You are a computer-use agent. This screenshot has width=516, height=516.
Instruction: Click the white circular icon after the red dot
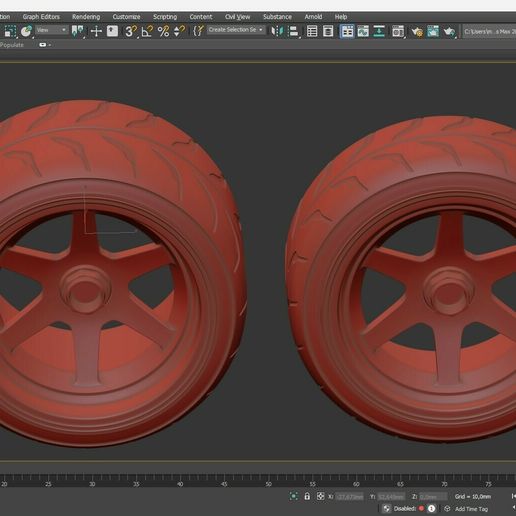(431, 508)
